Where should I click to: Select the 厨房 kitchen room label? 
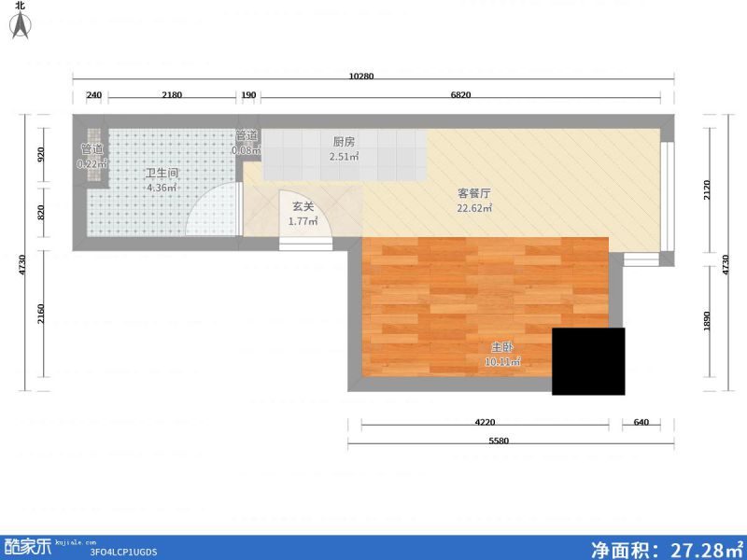click(344, 142)
